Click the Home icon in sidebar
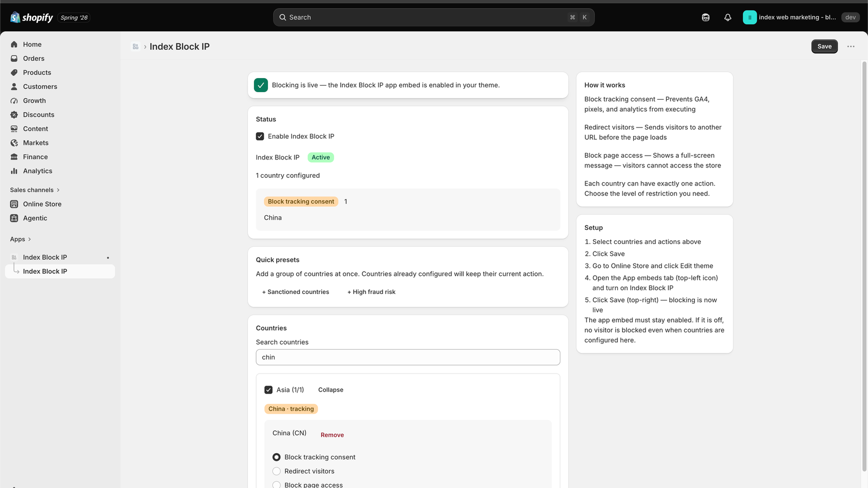The height and width of the screenshot is (488, 868). pos(14,44)
